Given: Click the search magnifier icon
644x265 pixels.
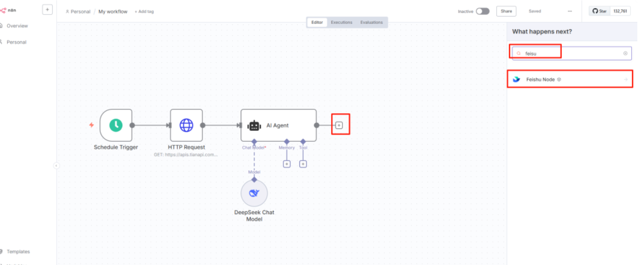Looking at the screenshot, I should (519, 53).
